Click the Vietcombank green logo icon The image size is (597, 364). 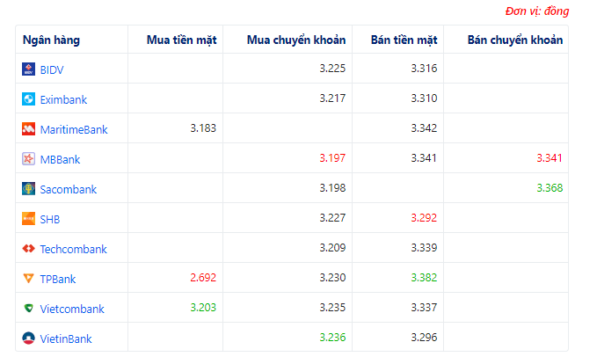(28, 308)
